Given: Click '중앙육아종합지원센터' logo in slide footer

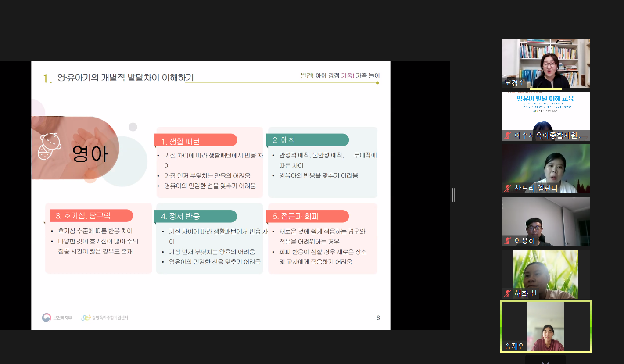Looking at the screenshot, I should point(105,318).
